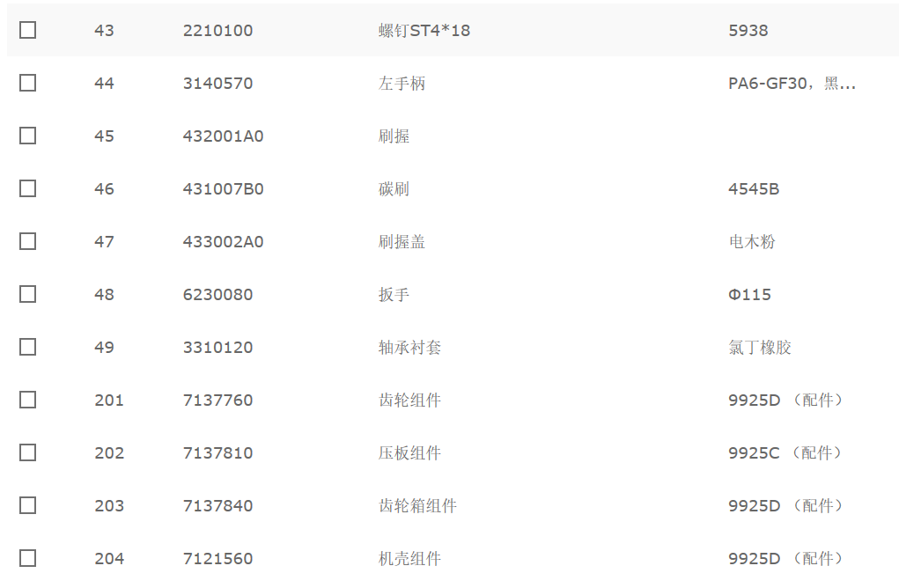
Task: Select the 氯丁橡胶 material cell
Action: (x=760, y=348)
